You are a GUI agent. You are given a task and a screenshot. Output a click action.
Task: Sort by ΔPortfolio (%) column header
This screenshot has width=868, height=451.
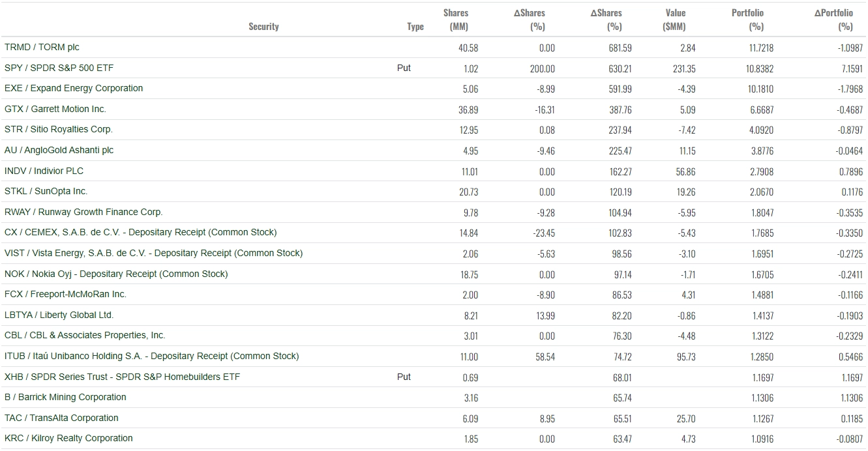[x=834, y=20]
